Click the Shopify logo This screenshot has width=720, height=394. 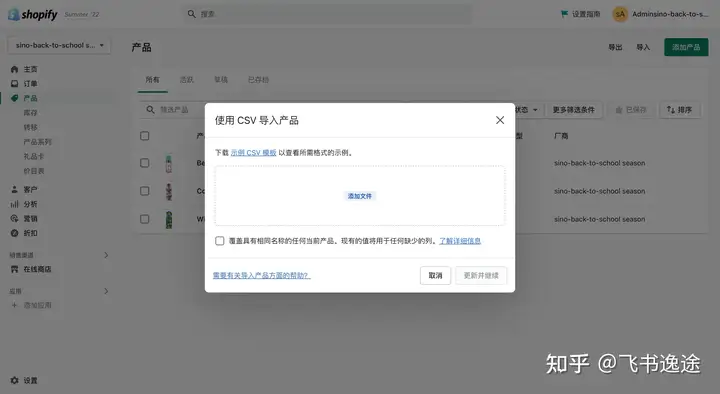[33, 14]
